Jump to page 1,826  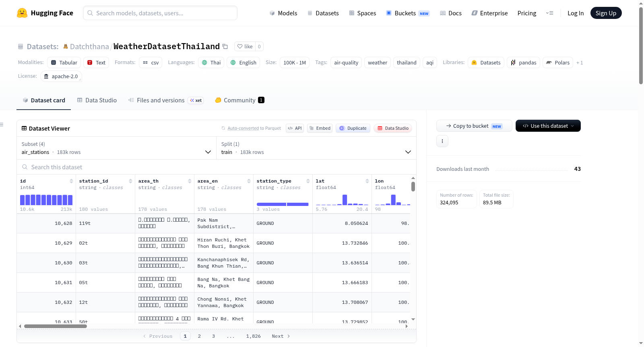click(254, 336)
